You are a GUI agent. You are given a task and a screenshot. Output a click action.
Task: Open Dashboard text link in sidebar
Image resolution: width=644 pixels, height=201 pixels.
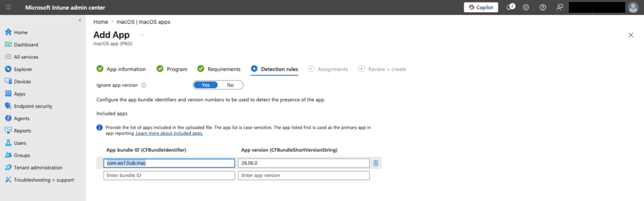coord(26,45)
